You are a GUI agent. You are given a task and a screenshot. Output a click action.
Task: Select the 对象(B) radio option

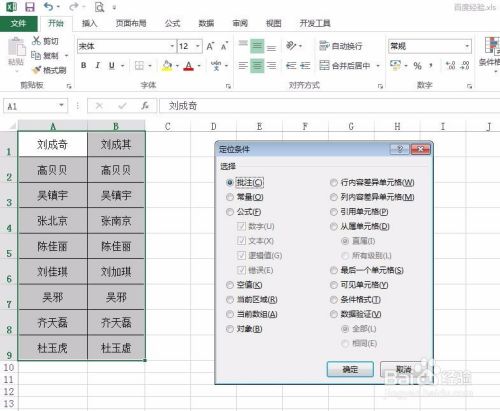[229, 329]
